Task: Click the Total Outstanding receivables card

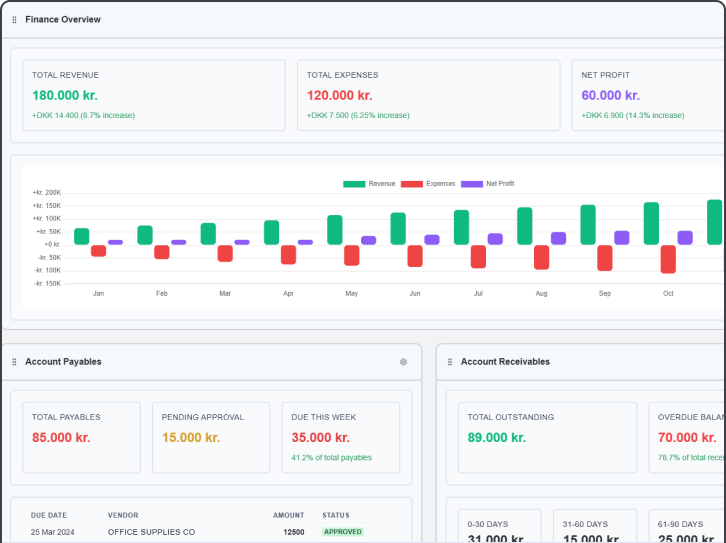Action: pos(546,437)
